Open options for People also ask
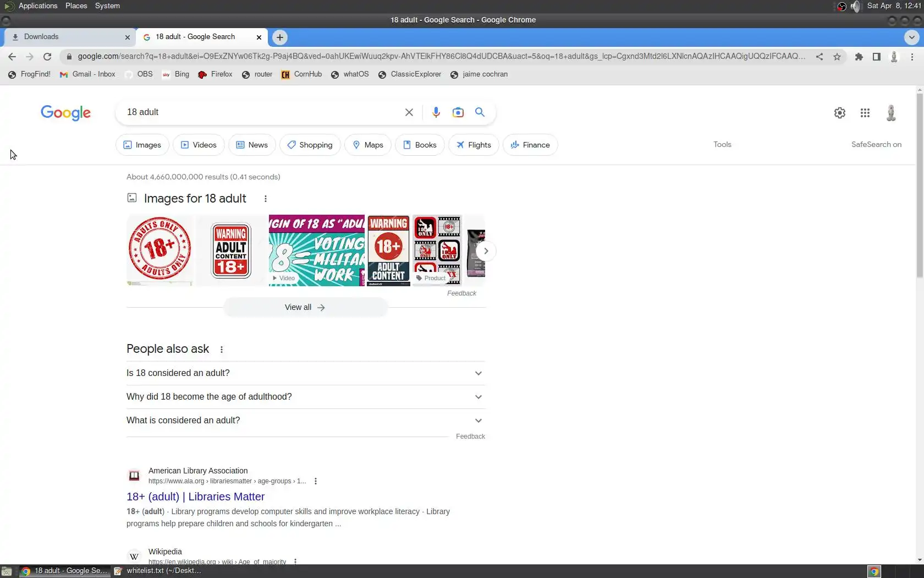The image size is (924, 578). [222, 350]
